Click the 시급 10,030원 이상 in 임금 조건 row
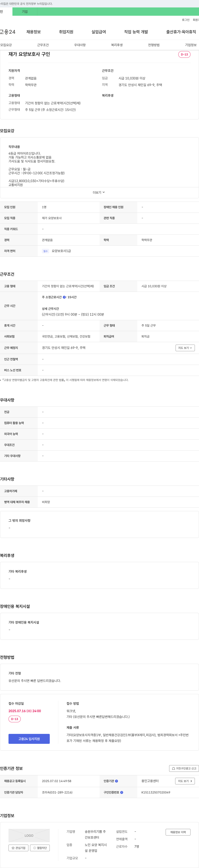 pyautogui.click(x=154, y=286)
